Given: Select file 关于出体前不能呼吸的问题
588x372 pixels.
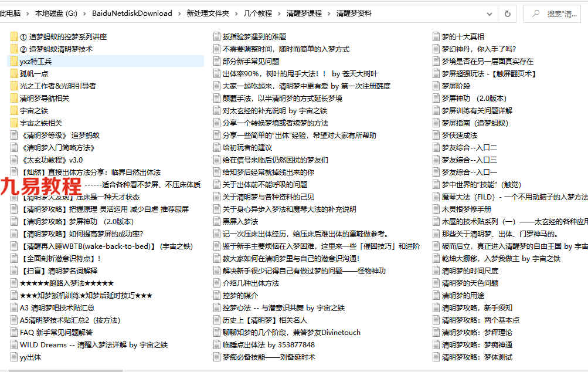Looking at the screenshot, I should pyautogui.click(x=265, y=185).
